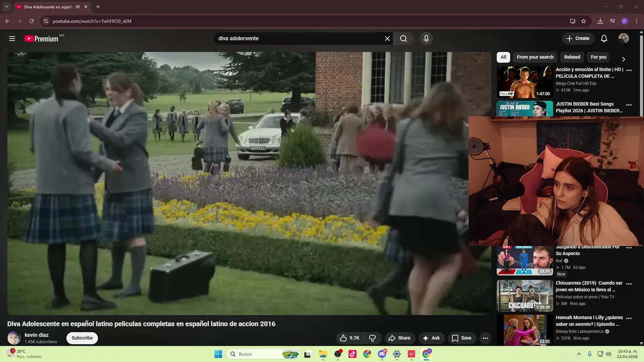Open File Explorer from the taskbar
The height and width of the screenshot is (362, 644).
point(323,354)
